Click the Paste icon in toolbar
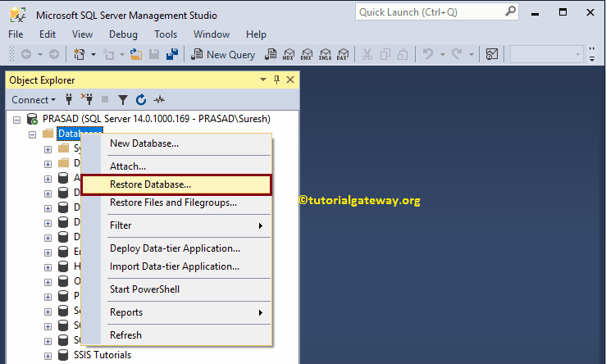The width and height of the screenshot is (606, 364). (403, 54)
